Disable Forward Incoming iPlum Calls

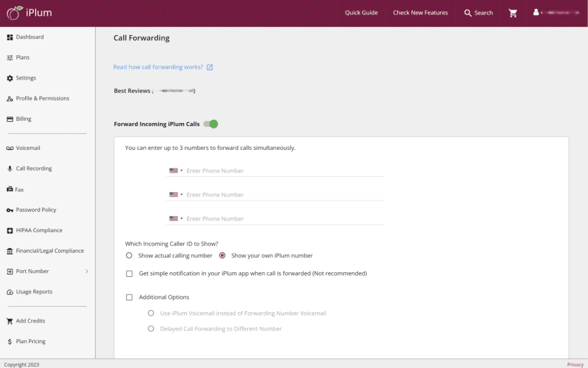(x=211, y=124)
